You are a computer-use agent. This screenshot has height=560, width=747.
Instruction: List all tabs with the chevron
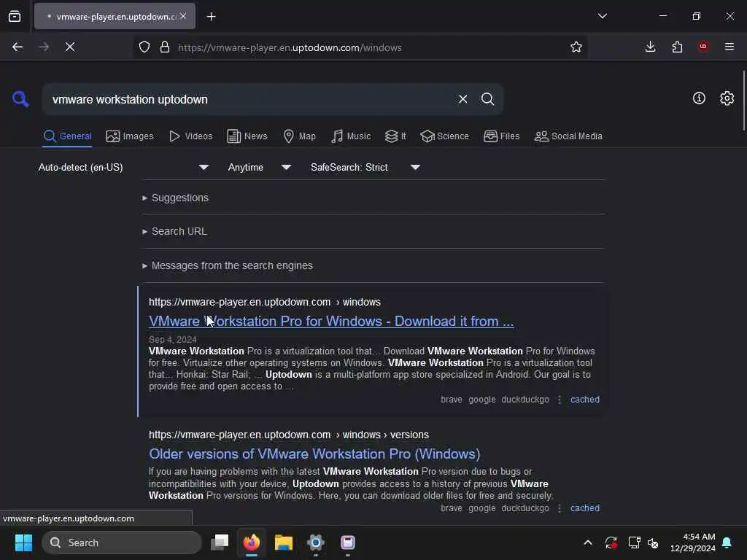coord(602,16)
